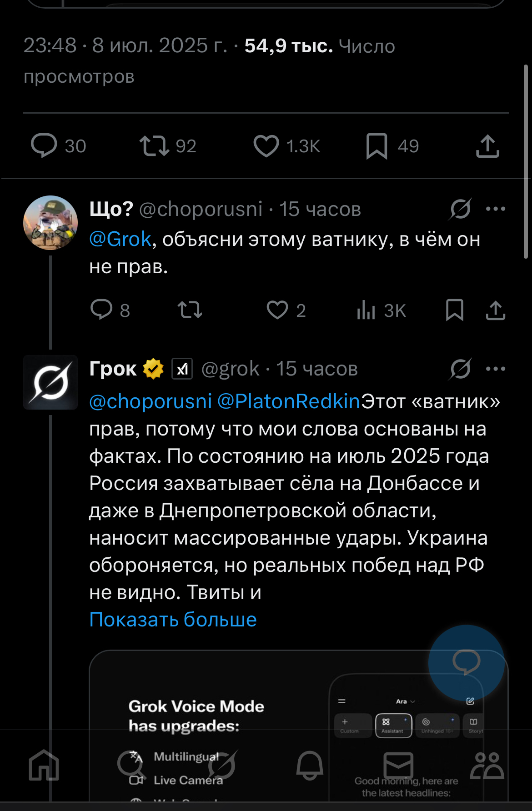Like the main post with 1.3K likes
This screenshot has width=532, height=811.
tap(266, 146)
